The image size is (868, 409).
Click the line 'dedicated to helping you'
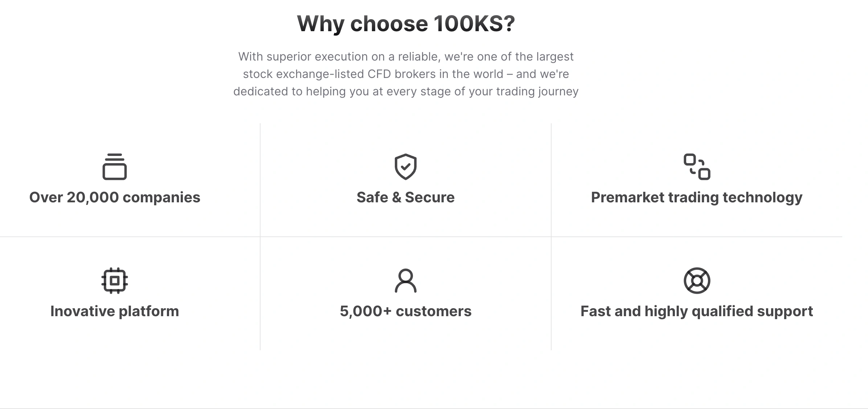[406, 91]
